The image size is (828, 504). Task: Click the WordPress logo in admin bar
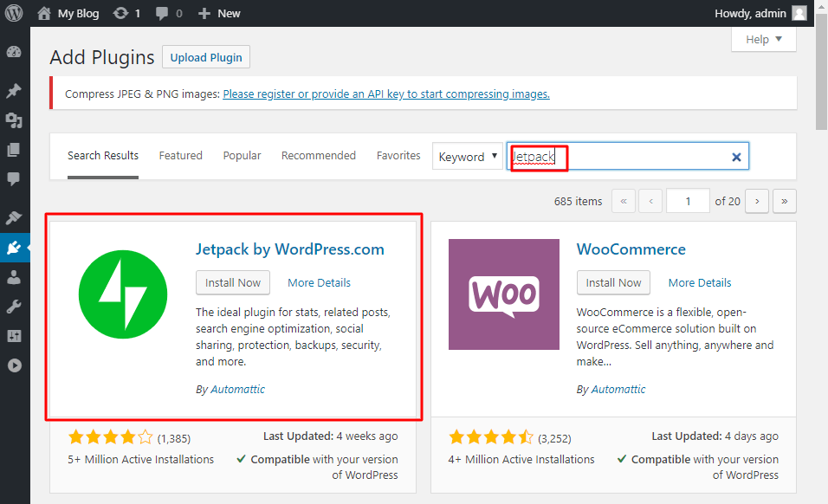pyautogui.click(x=14, y=13)
